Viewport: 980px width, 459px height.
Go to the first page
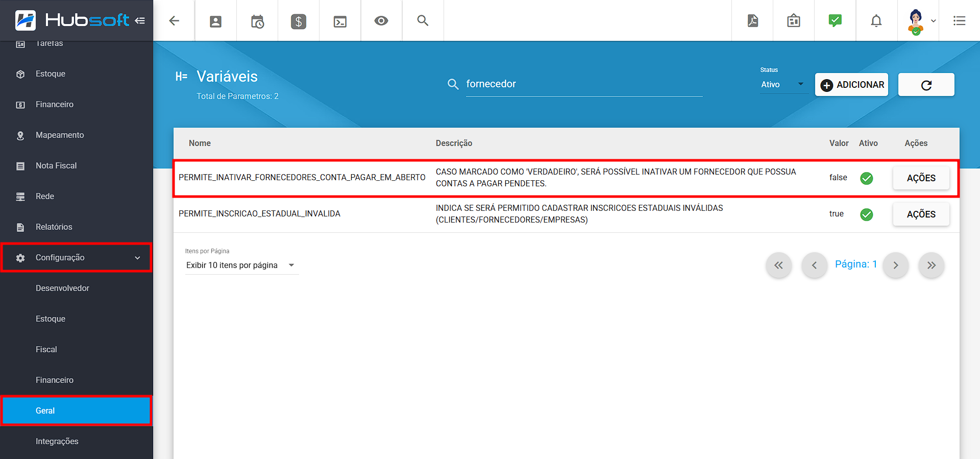(778, 265)
